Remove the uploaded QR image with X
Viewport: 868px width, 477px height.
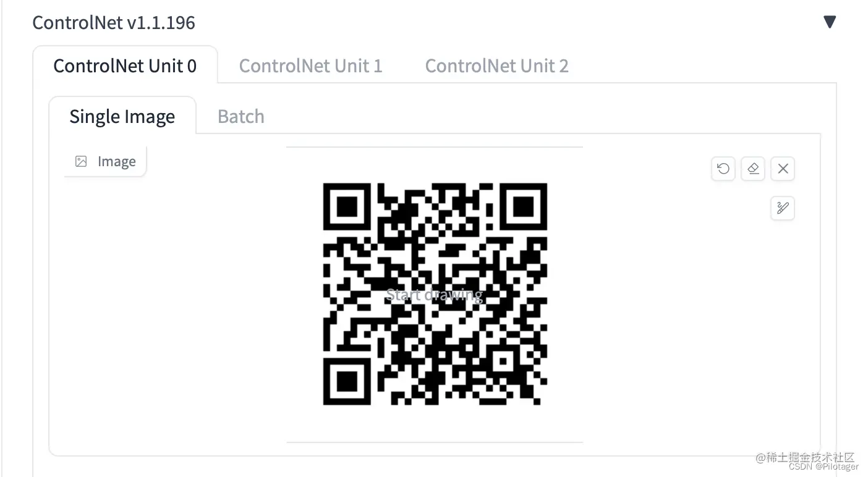point(783,169)
